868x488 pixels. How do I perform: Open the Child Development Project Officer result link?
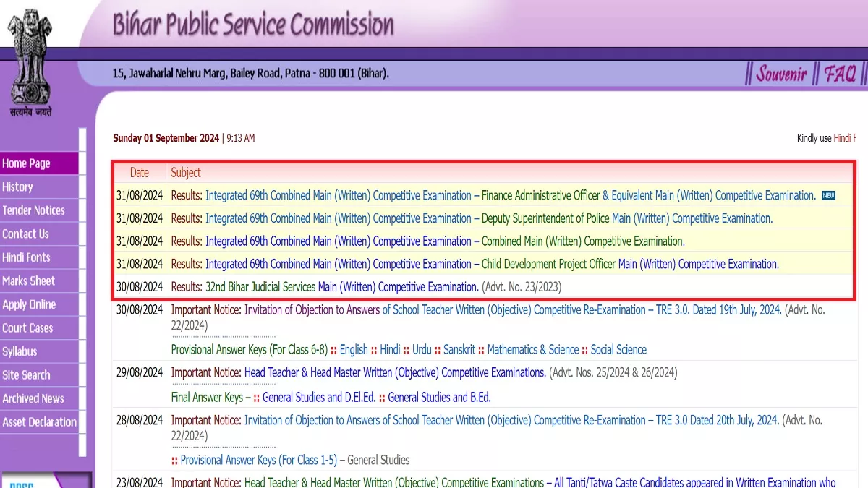pos(492,265)
